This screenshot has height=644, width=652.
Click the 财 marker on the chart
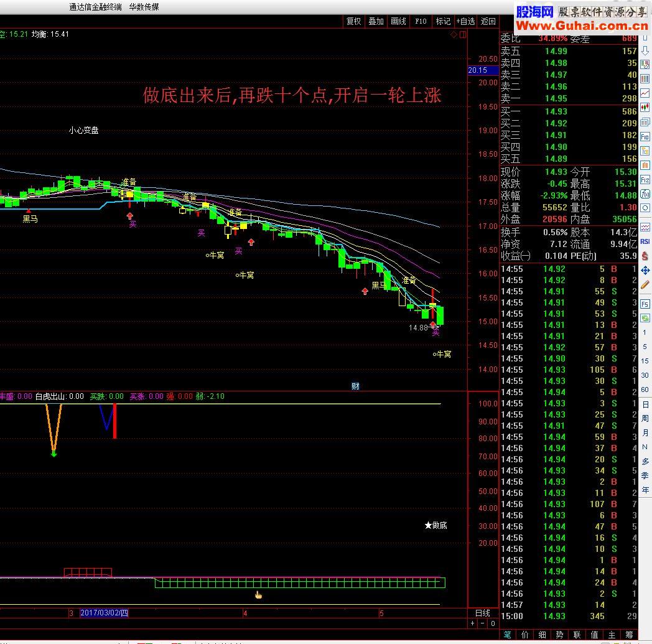355,386
